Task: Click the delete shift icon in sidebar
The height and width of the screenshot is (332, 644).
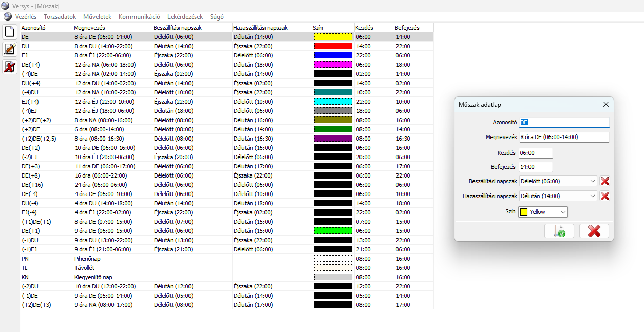Action: (x=10, y=67)
